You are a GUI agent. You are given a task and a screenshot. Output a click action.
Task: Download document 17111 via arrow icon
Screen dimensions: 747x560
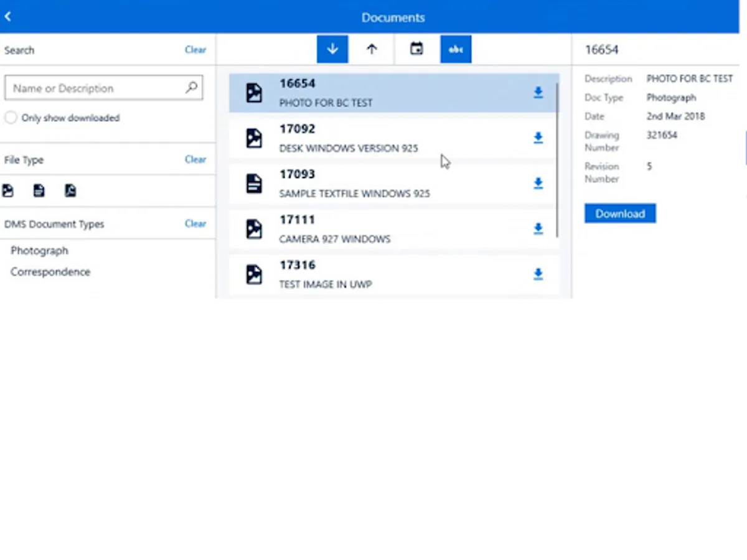tap(538, 229)
